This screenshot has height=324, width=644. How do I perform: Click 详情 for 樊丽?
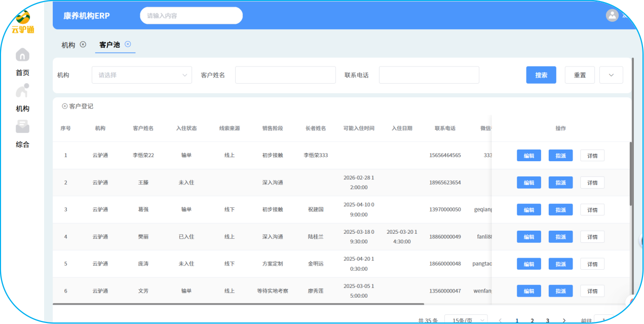coord(592,237)
